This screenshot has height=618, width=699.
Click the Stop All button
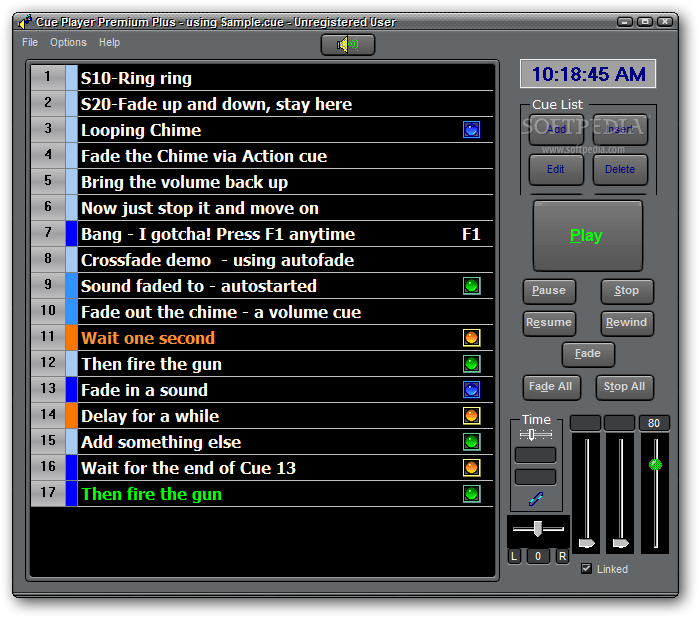(625, 387)
